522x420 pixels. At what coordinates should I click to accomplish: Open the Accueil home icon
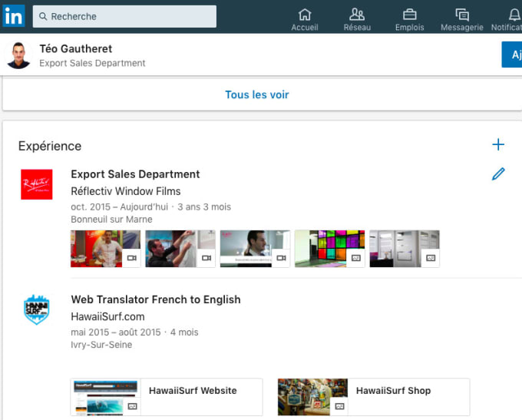click(x=305, y=15)
